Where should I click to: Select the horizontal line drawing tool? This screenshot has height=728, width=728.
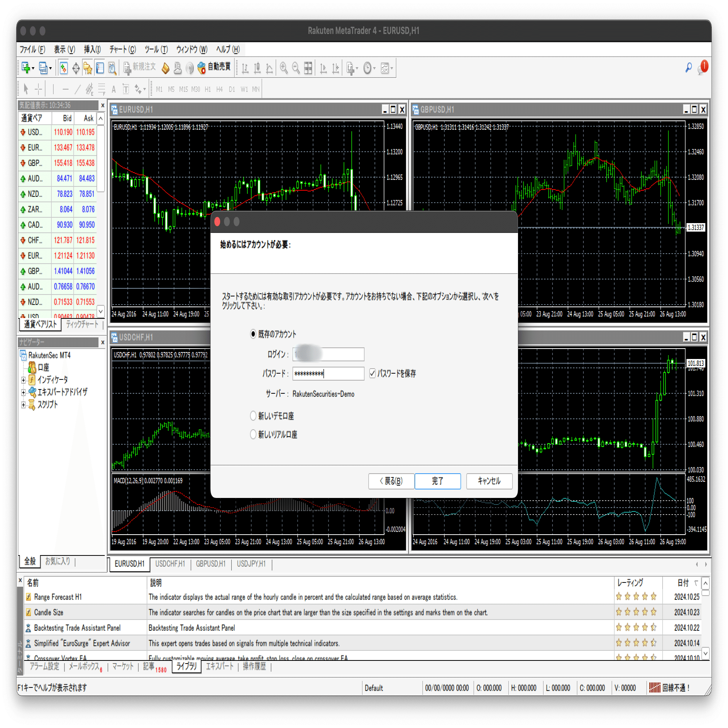click(x=66, y=89)
